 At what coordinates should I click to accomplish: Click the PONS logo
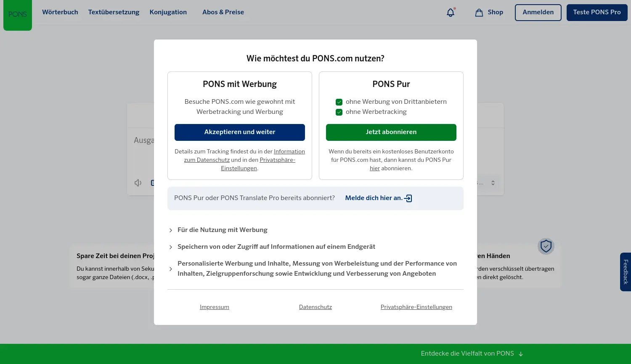(x=18, y=14)
